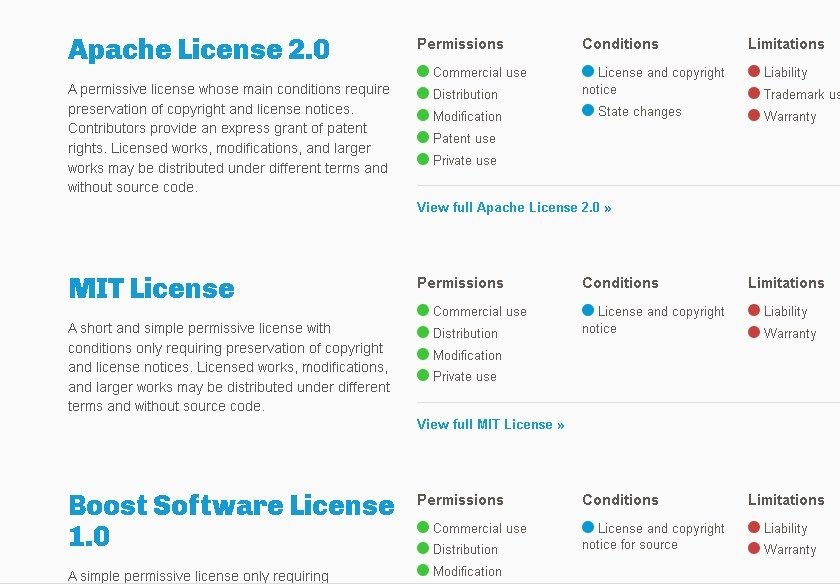The width and height of the screenshot is (840, 585).
Task: Click the Boost 'Limitations' column heading
Action: 786,500
